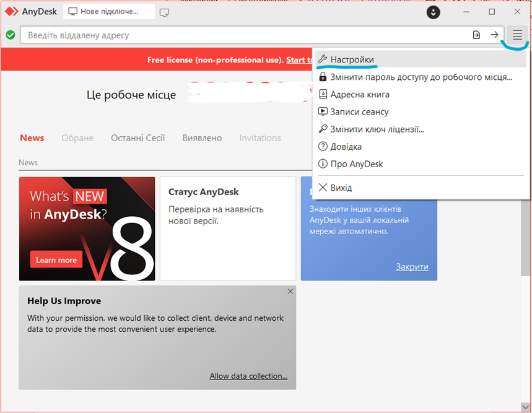532x413 pixels.
Task: Open Записи сеансу from menu
Action: (359, 112)
